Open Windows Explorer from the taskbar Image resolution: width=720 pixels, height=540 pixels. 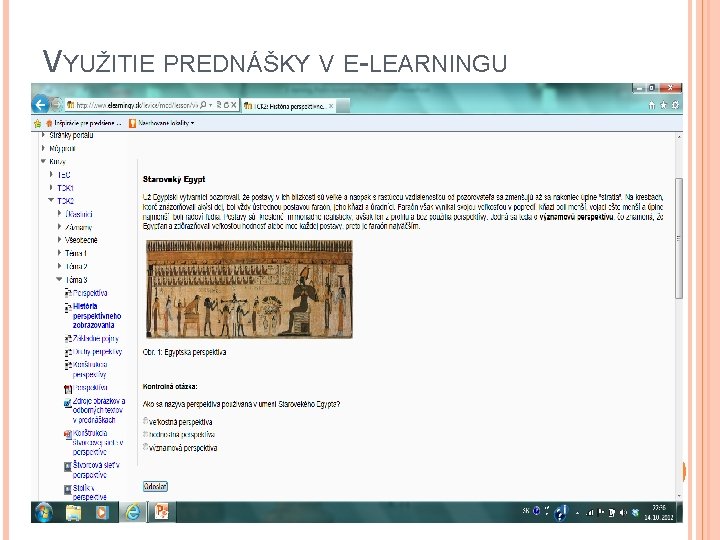(73, 512)
